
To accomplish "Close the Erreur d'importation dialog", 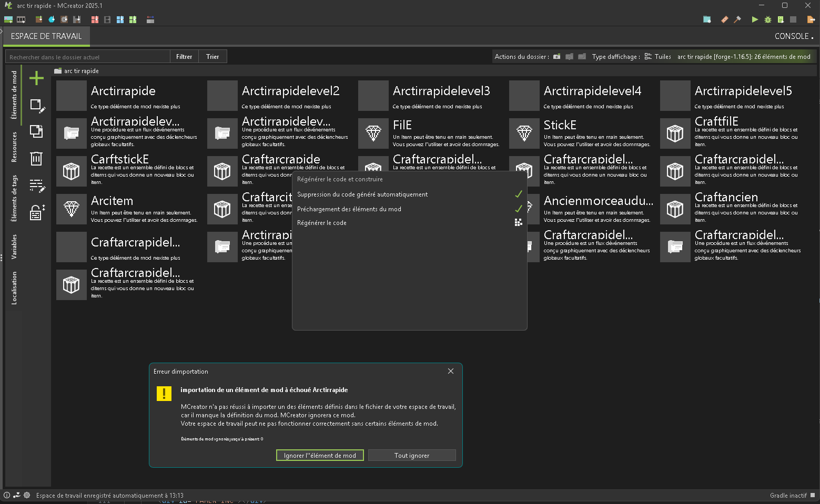I will (451, 371).
